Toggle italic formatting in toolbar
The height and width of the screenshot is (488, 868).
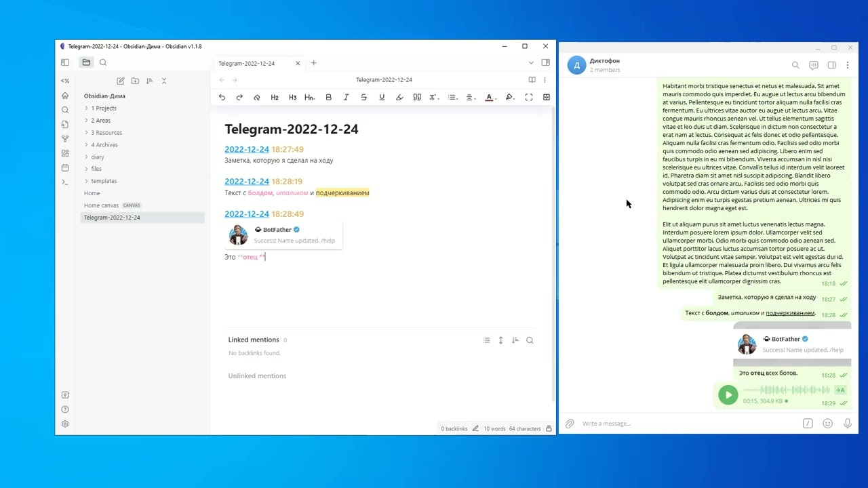point(346,98)
